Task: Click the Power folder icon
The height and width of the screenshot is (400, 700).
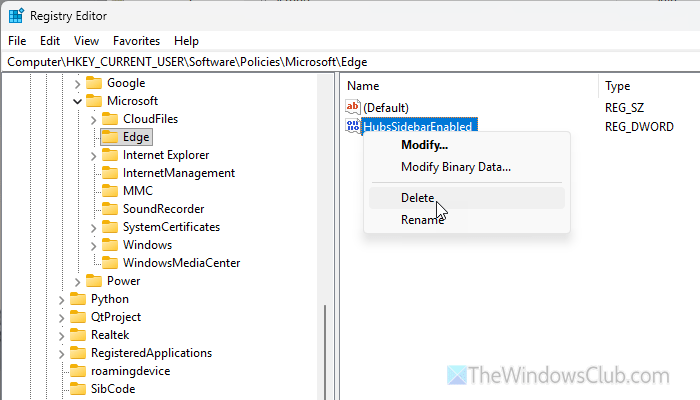Action: click(x=94, y=281)
